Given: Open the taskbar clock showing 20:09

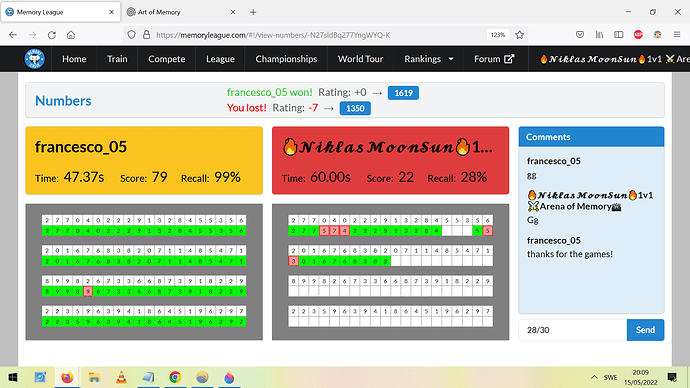Looking at the screenshot, I should point(640,377).
